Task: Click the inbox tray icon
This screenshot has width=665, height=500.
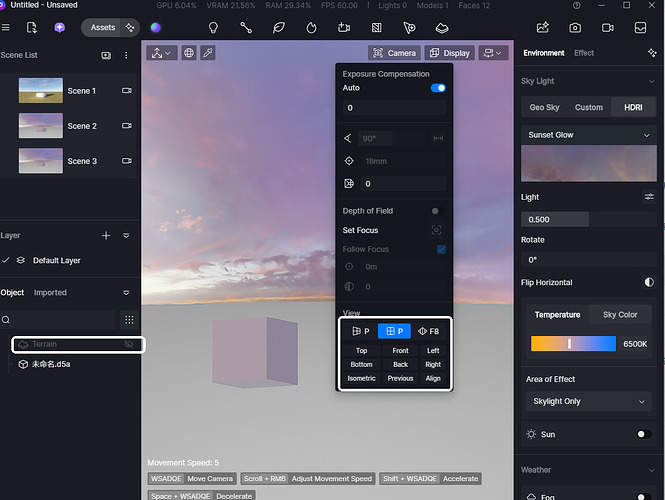Action: 640,28
